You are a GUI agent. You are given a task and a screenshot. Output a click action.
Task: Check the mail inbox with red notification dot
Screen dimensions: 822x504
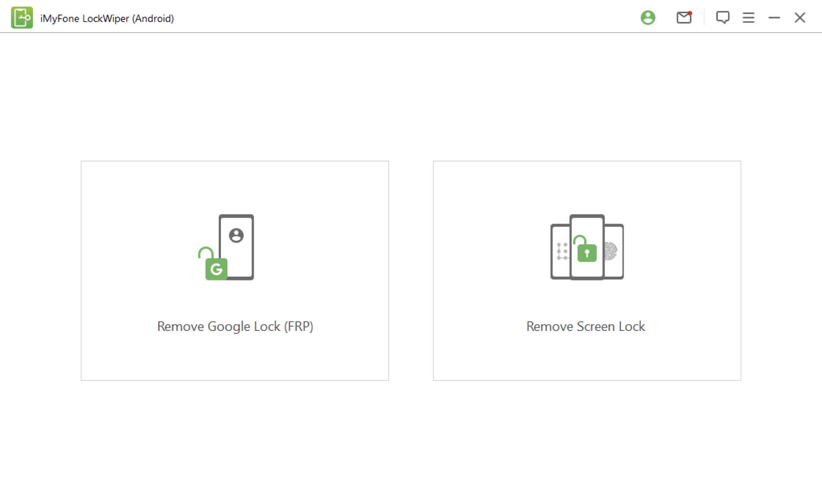coord(683,18)
